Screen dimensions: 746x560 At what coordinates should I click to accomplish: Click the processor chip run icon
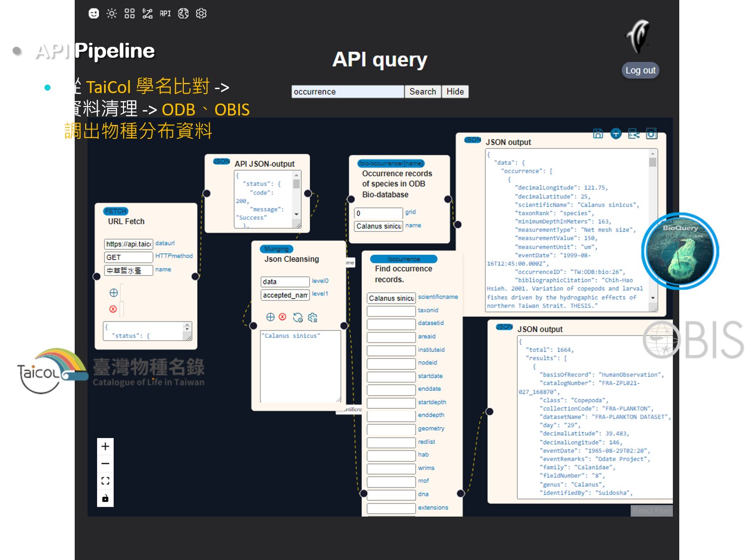point(651,133)
